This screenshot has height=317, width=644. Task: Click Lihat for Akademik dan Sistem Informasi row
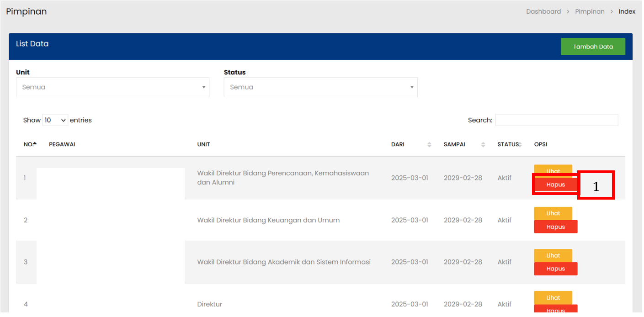click(553, 255)
